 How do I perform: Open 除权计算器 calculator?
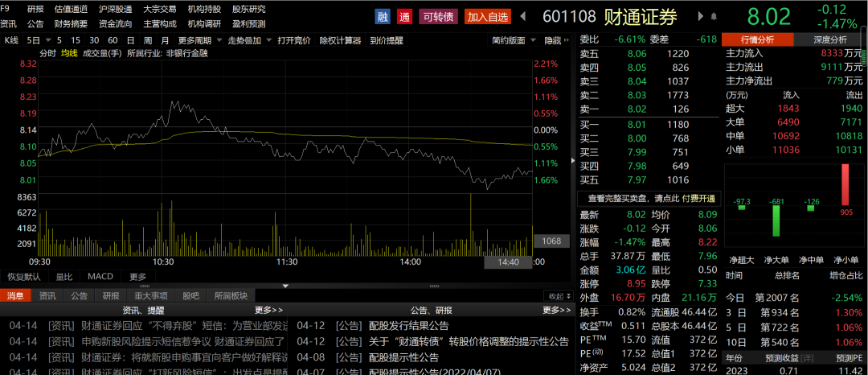tap(340, 40)
